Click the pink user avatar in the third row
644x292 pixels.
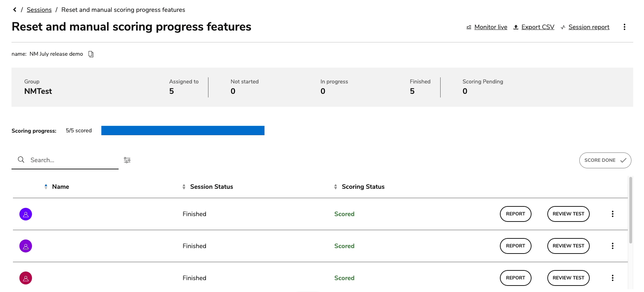click(26, 278)
